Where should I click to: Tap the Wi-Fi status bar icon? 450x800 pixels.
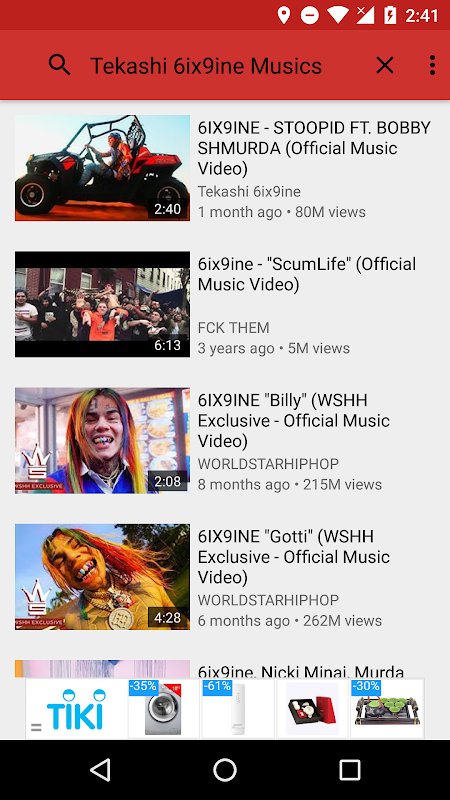coord(337,15)
